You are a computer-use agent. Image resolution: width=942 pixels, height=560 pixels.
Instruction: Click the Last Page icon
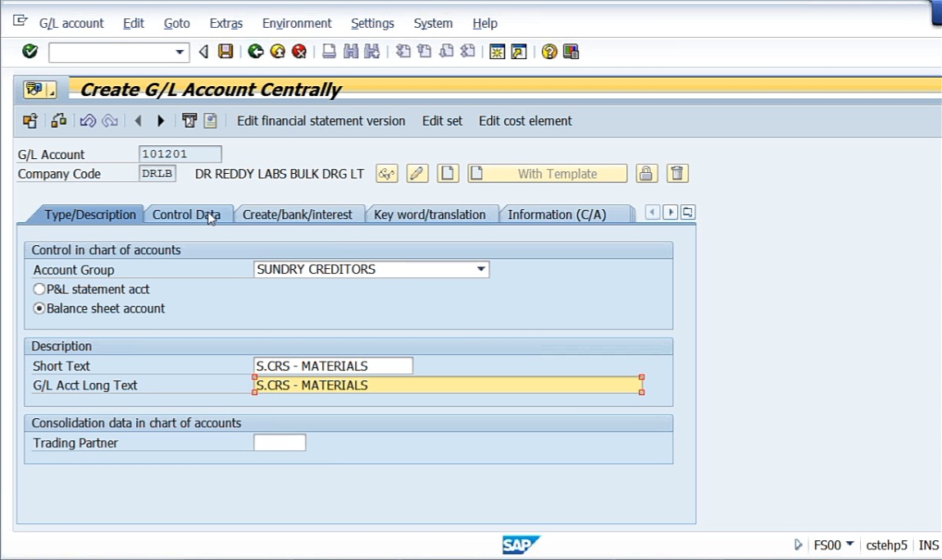click(x=467, y=52)
